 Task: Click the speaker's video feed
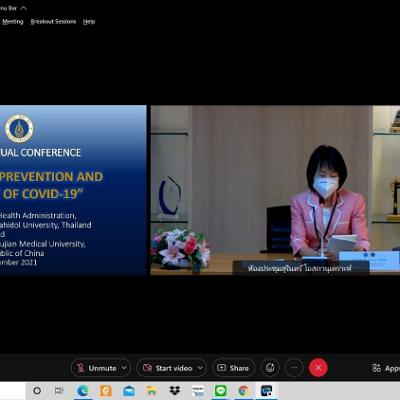(x=275, y=190)
